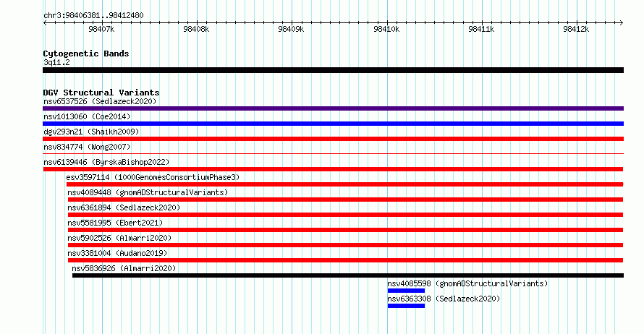Click the 98412k ruler tick label
The height and width of the screenshot is (334, 644).
pos(576,29)
